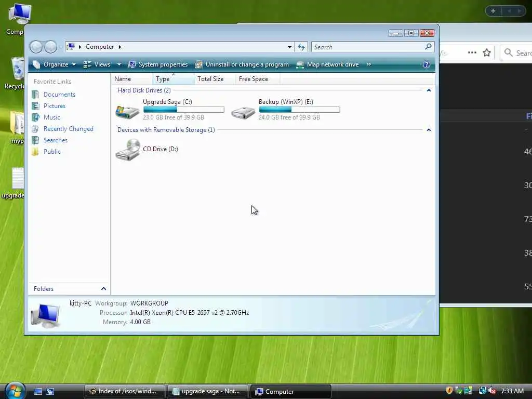The image size is (532, 399).
Task: Click the Forward navigation arrow button
Action: point(50,47)
